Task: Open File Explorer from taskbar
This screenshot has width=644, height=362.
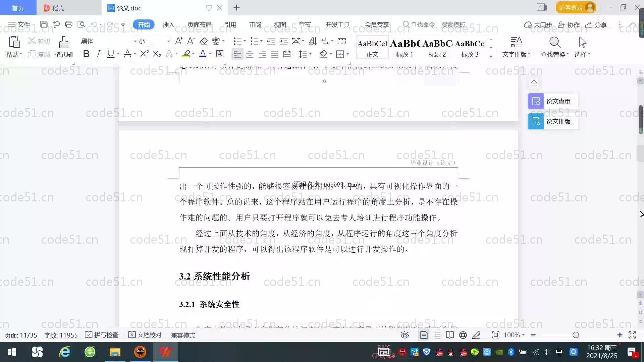Action: click(x=115, y=352)
